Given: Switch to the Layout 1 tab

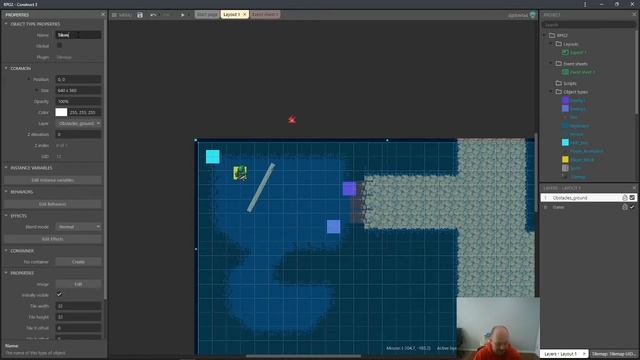Looking at the screenshot, I should point(231,14).
